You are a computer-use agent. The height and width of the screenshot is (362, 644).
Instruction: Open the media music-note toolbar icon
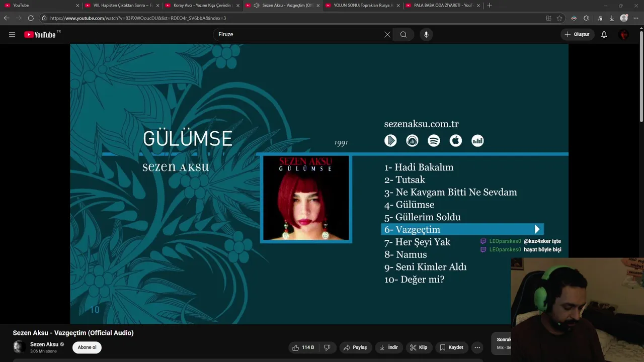coord(600,18)
